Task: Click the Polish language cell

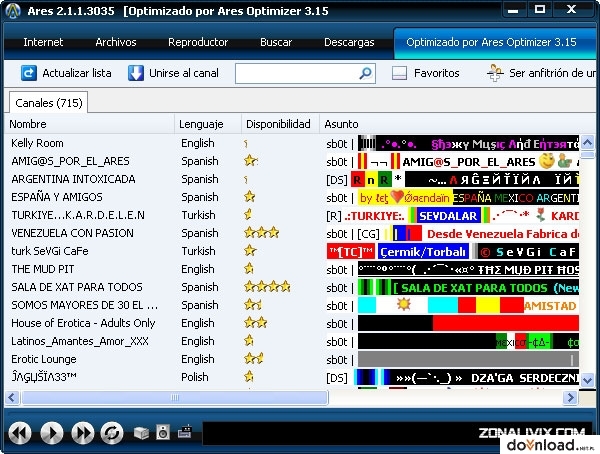Action: [195, 377]
